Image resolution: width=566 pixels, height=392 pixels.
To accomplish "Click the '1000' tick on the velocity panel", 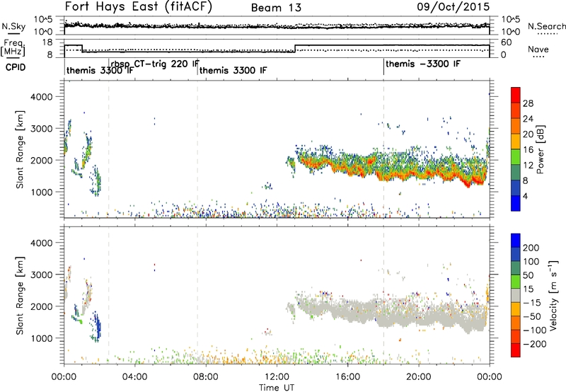I will tap(41, 338).
